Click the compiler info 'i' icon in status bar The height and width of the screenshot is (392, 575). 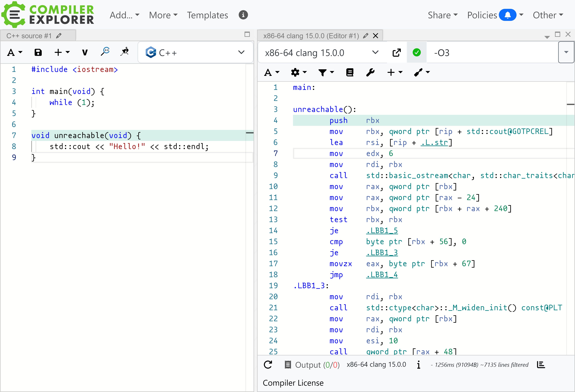[x=418, y=365]
